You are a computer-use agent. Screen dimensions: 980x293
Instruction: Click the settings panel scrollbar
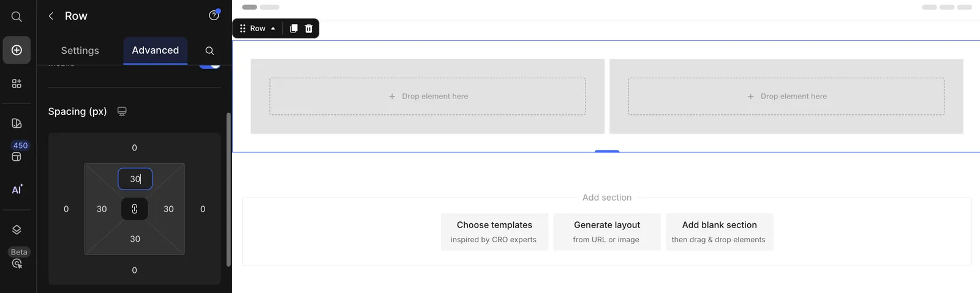click(228, 189)
